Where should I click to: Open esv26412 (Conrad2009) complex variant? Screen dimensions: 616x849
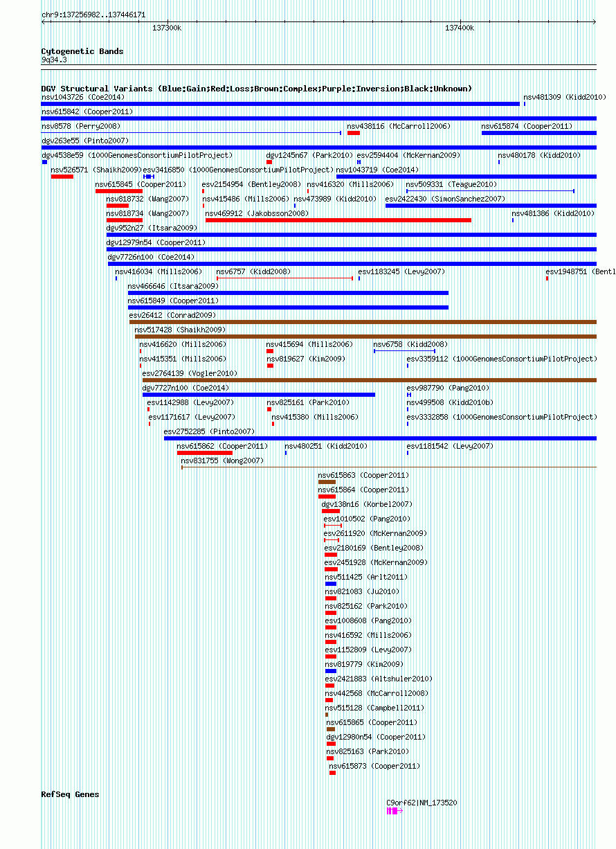[173, 316]
